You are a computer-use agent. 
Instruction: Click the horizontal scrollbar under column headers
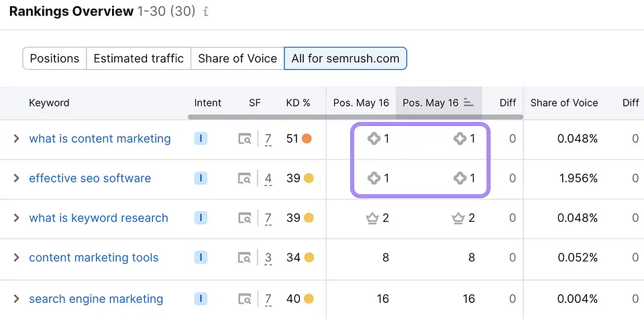click(x=354, y=117)
